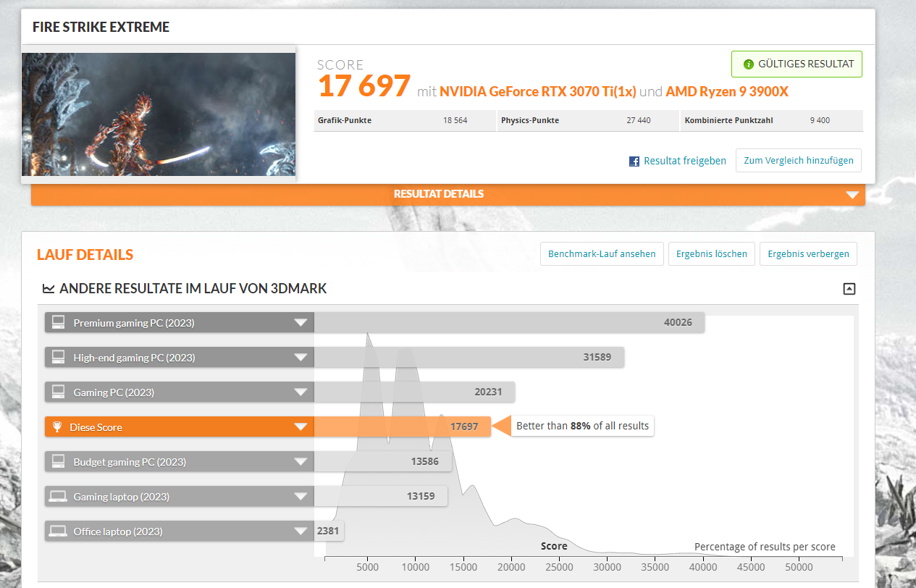The width and height of the screenshot is (916, 588).
Task: Click the Gültiges Resultat button
Action: [x=797, y=64]
